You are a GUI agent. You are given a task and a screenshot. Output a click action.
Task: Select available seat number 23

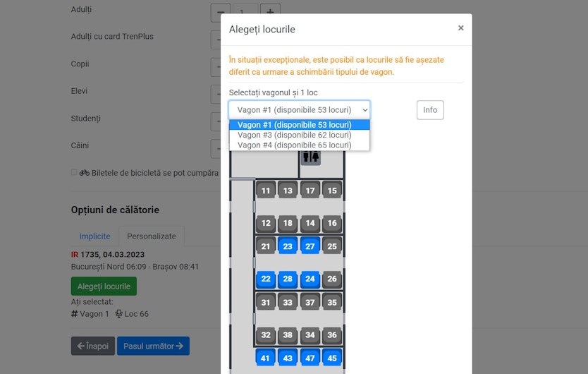click(287, 246)
